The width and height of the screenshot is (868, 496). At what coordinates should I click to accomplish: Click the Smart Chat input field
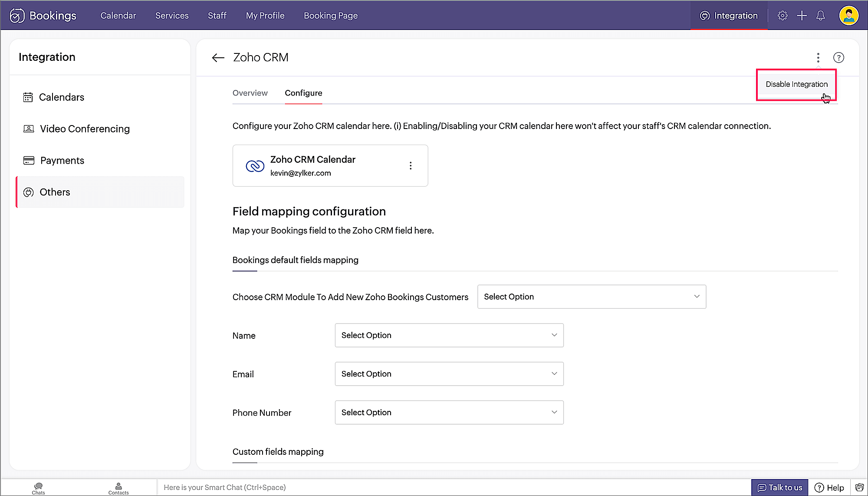(454, 488)
